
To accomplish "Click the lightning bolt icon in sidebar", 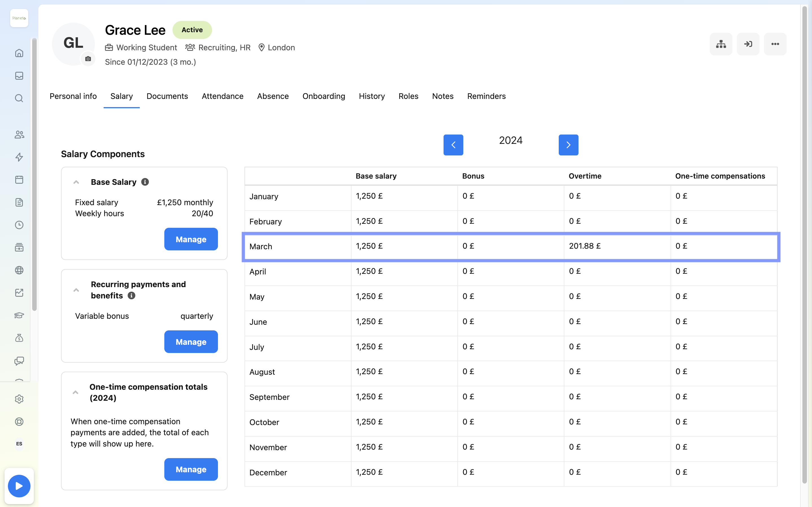I will (19, 157).
